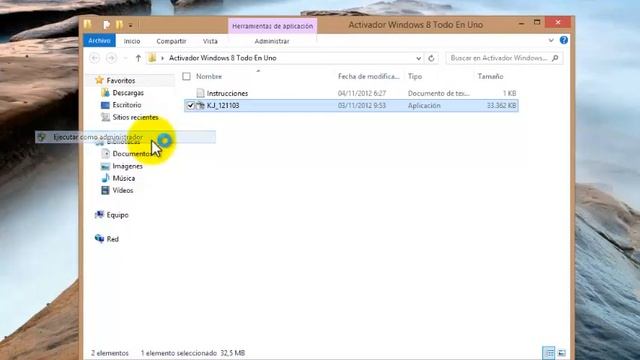Click the Back navigation arrow
Viewport: 640px width, 360px height.
coord(95,58)
